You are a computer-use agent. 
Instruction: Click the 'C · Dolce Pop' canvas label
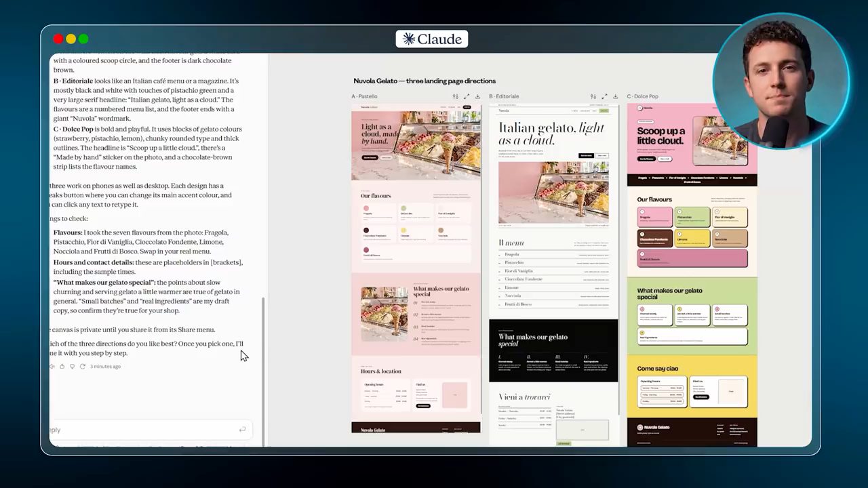[x=643, y=97]
